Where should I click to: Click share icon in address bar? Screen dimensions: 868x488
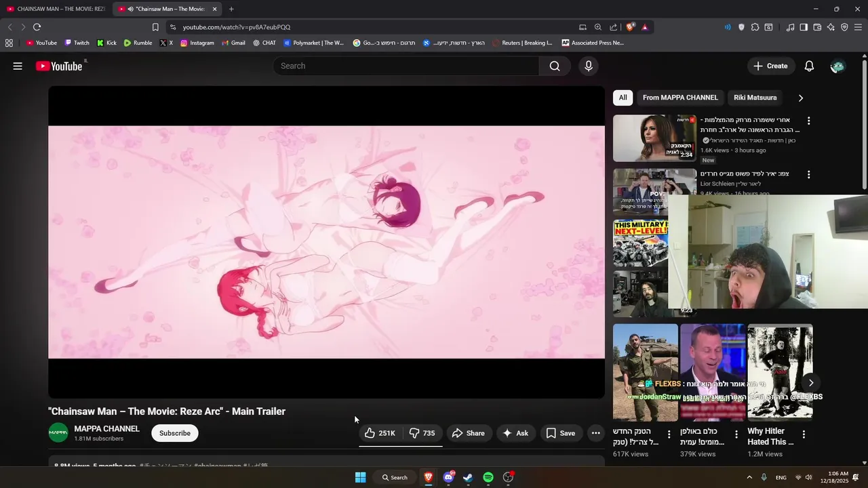click(x=614, y=27)
